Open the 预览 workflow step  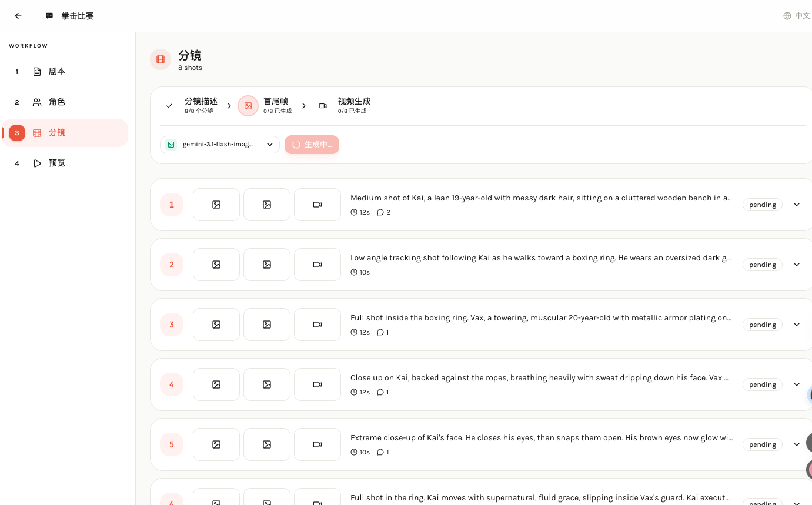57,163
